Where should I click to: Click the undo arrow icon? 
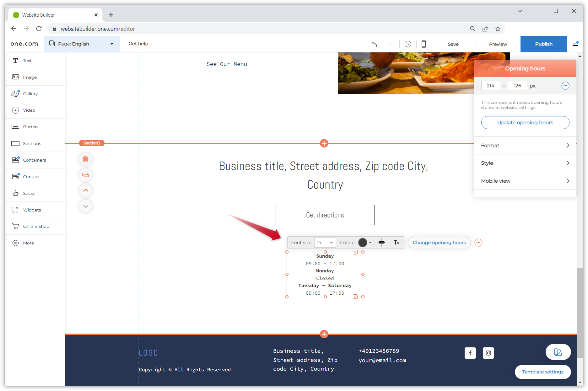pyautogui.click(x=374, y=44)
